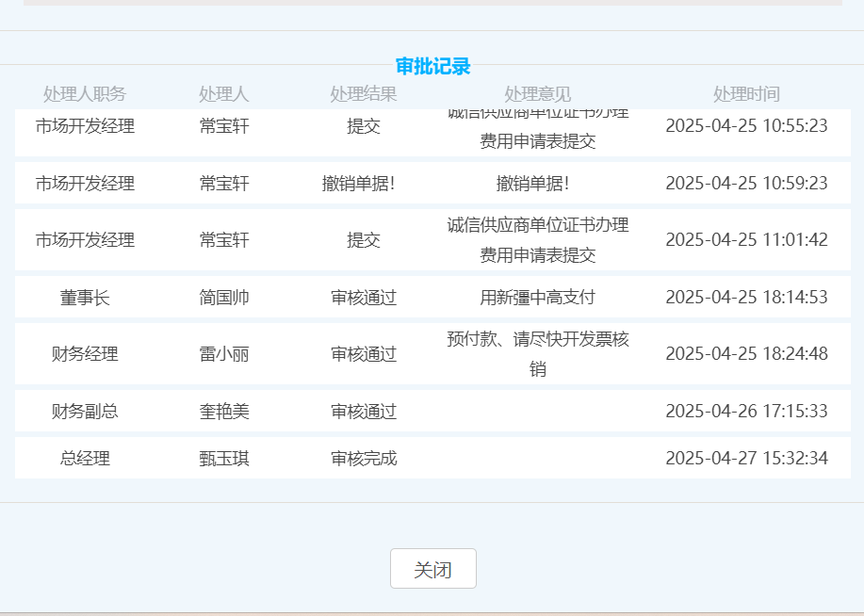Click the 财务副总 role cell
The image size is (864, 616).
coord(85,412)
